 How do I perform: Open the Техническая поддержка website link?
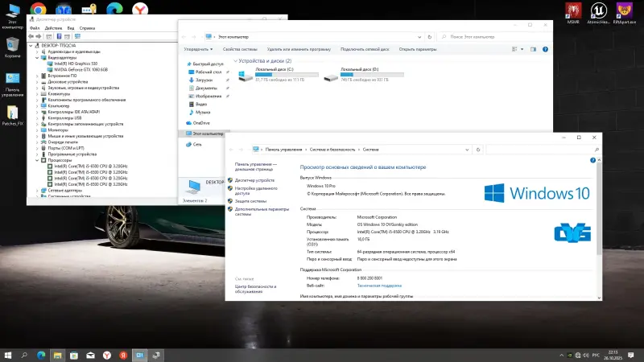[x=379, y=286]
